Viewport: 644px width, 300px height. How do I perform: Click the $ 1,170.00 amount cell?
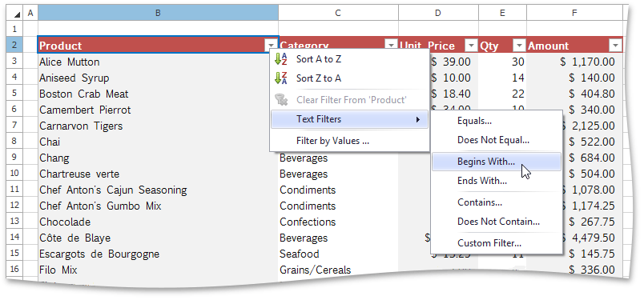click(574, 62)
